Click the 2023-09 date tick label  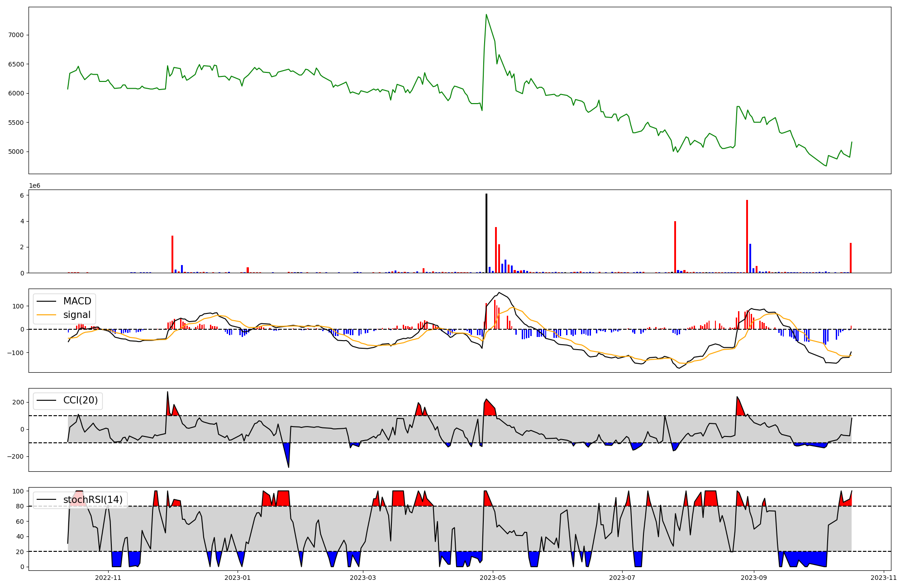[754, 578]
